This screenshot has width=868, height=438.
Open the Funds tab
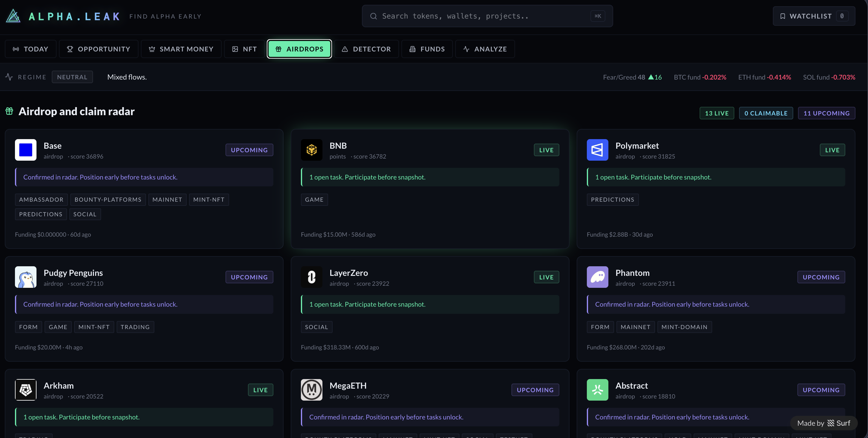click(427, 49)
